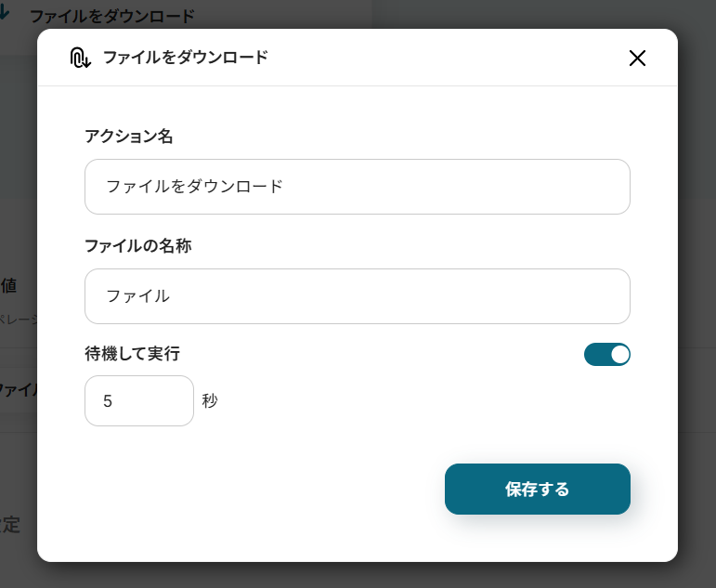
Task: Click into the ファイルの名称 input box
Action: pyautogui.click(x=357, y=296)
